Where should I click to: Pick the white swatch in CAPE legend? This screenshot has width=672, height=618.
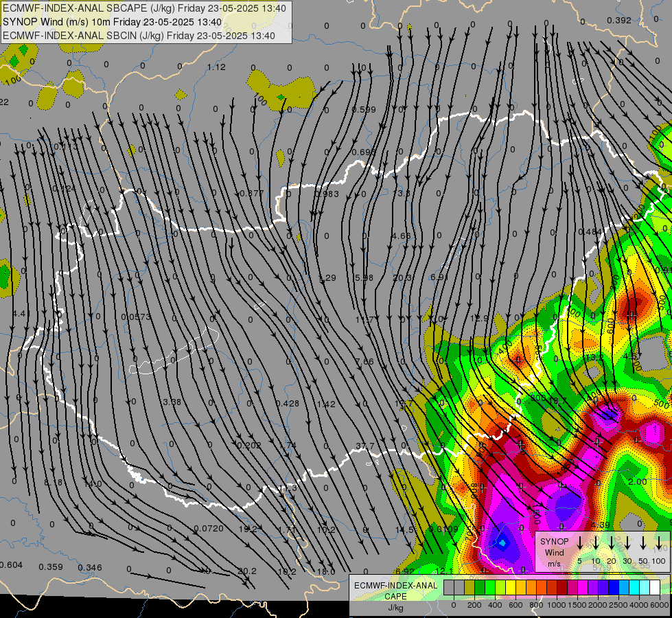click(654, 587)
